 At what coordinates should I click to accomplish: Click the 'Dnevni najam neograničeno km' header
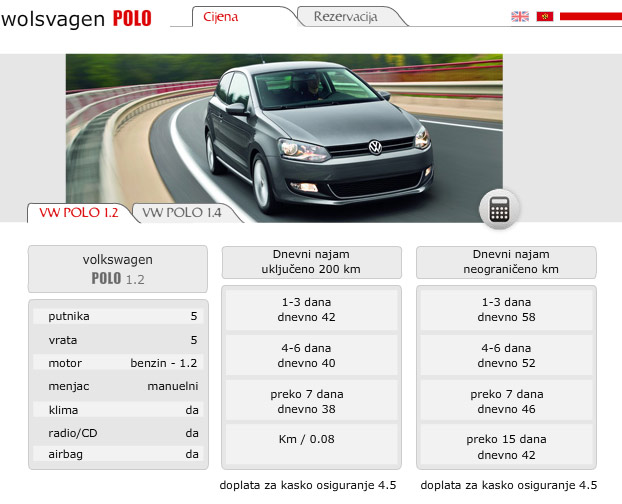506,262
